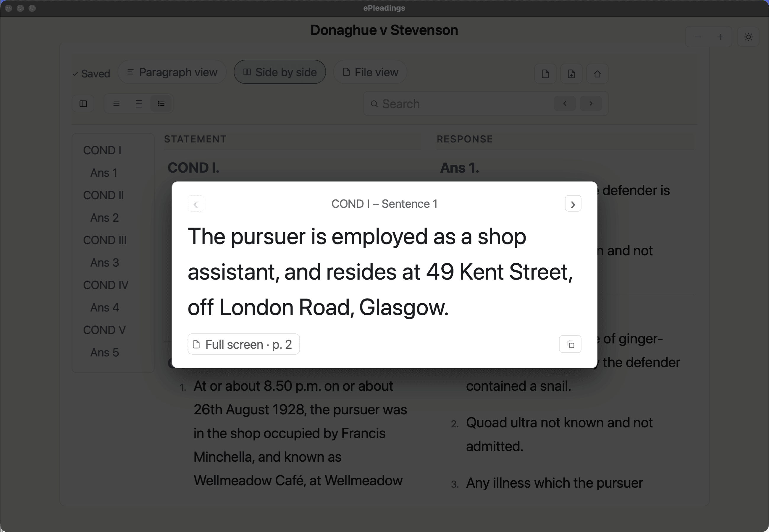Click the Donaghue v Stevenson title
Screen dimensions: 769x532
click(x=384, y=30)
